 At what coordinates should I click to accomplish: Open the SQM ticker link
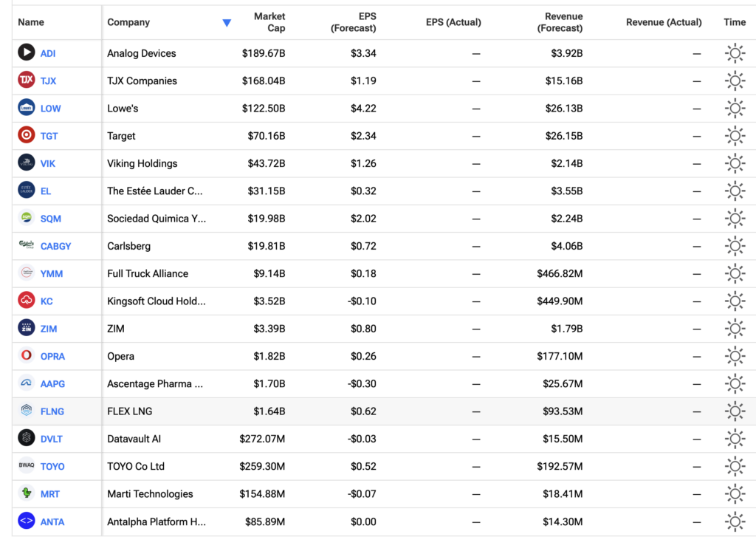[51, 219]
